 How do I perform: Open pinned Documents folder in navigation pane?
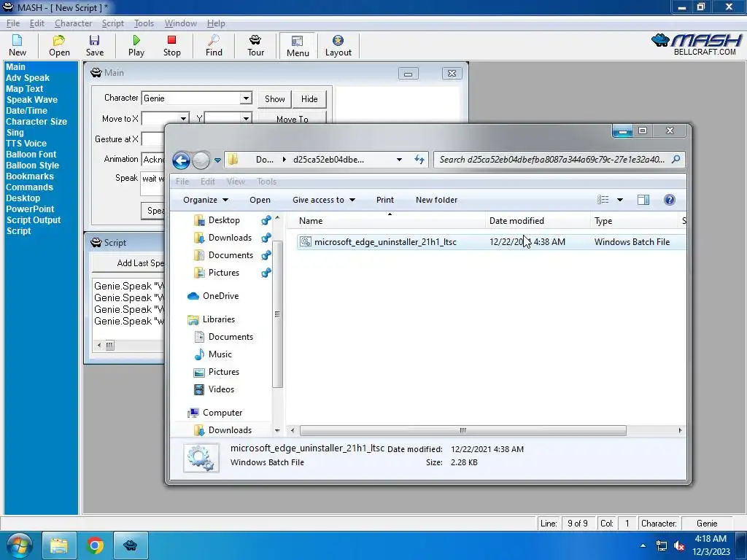click(x=231, y=255)
